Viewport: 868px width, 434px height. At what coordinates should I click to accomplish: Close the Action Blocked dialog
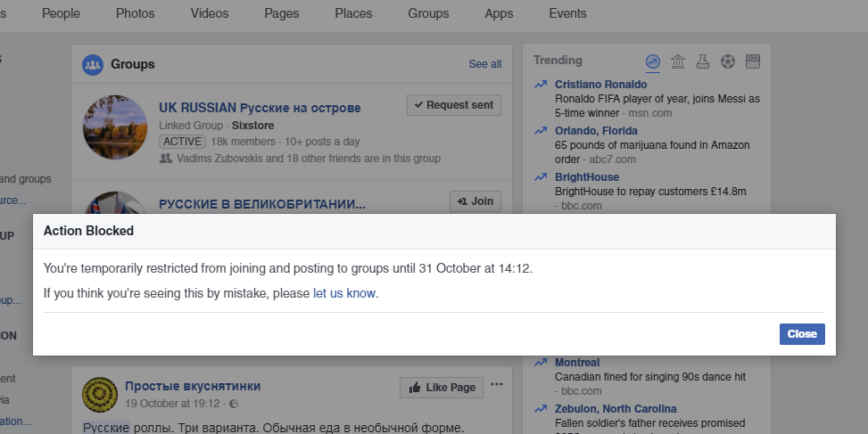coord(801,334)
